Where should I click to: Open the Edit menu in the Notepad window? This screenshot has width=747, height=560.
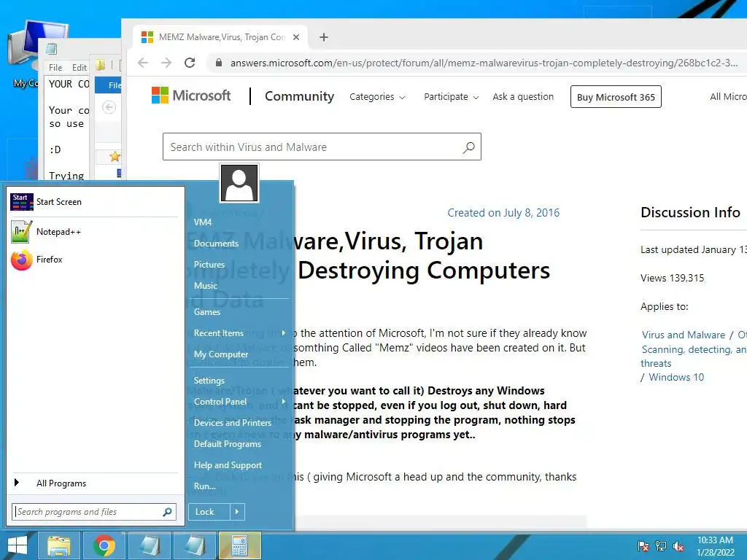[x=80, y=68]
